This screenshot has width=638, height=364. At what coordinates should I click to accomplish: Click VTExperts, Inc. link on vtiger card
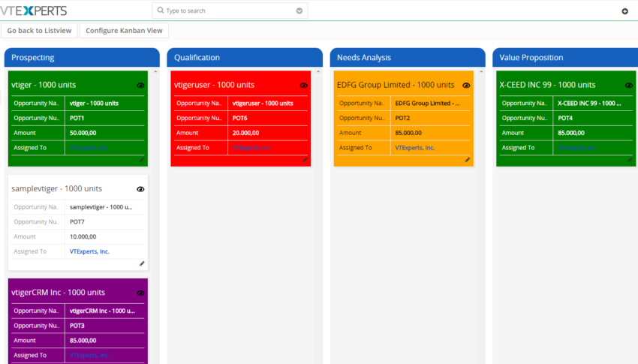[x=89, y=148]
